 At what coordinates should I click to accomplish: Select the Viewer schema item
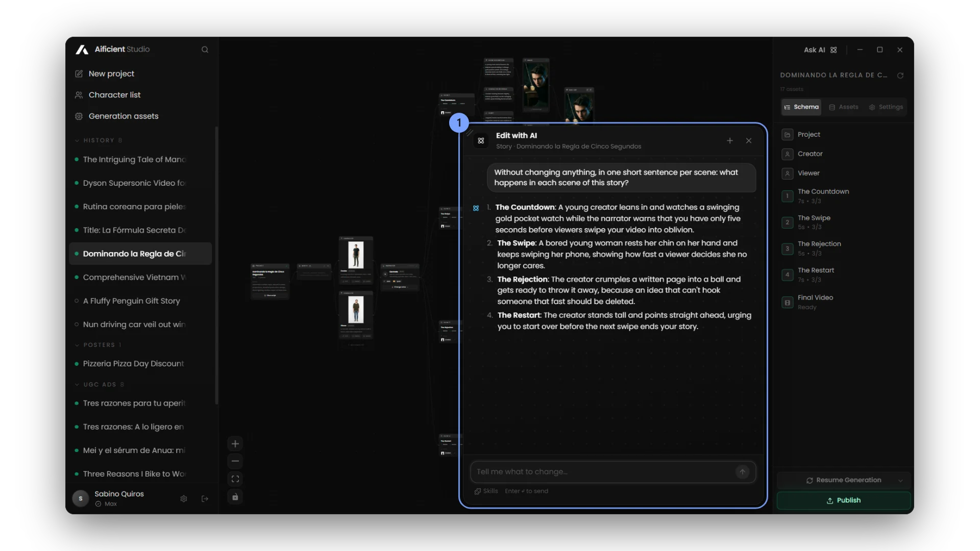(x=844, y=173)
